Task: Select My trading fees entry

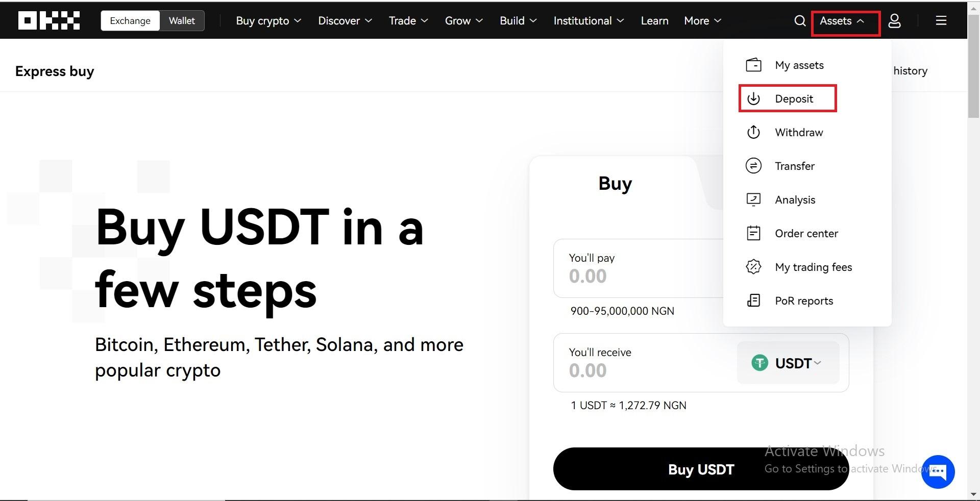Action: (814, 267)
